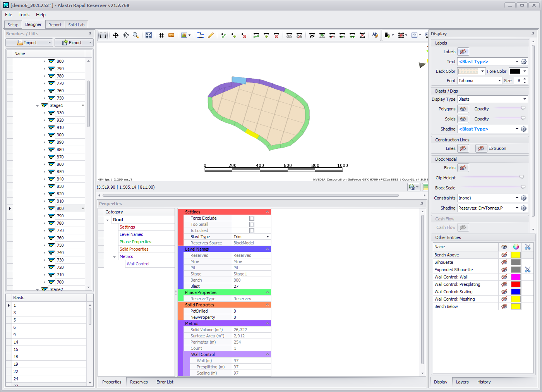Click the PctDrilled value field
Image resolution: width=542 pixels, height=392 pixels.
pyautogui.click(x=251, y=311)
